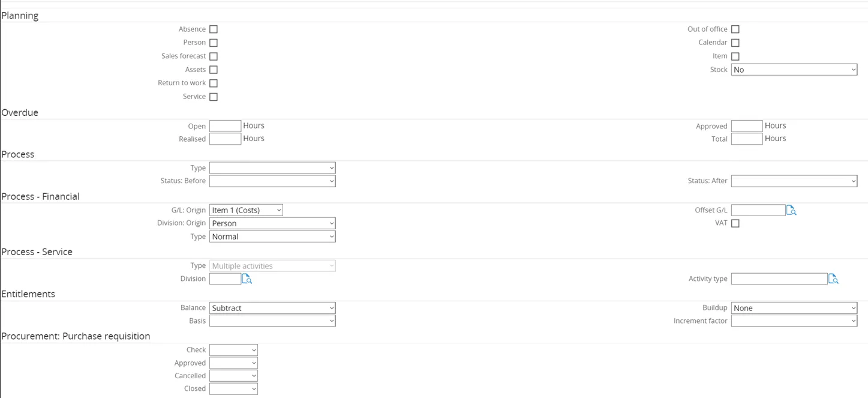Open the Division: Origin dropdown
The image size is (868, 398).
[x=272, y=223]
